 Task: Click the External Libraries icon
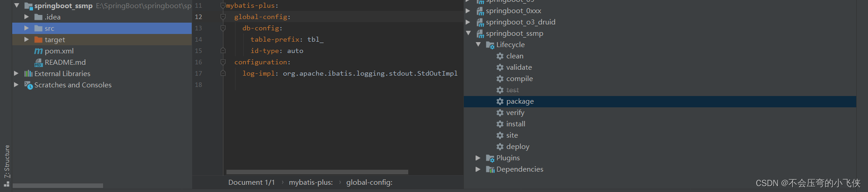(28, 74)
